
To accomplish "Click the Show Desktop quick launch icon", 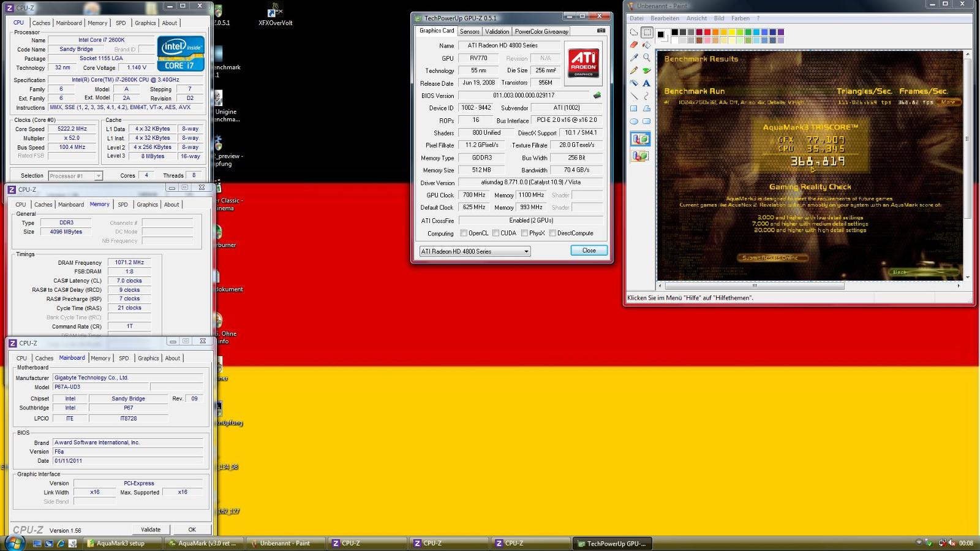I will click(37, 544).
